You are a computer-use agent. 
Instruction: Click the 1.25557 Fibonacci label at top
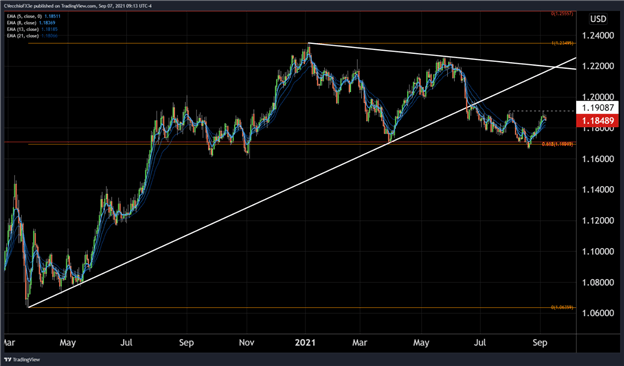pyautogui.click(x=562, y=13)
